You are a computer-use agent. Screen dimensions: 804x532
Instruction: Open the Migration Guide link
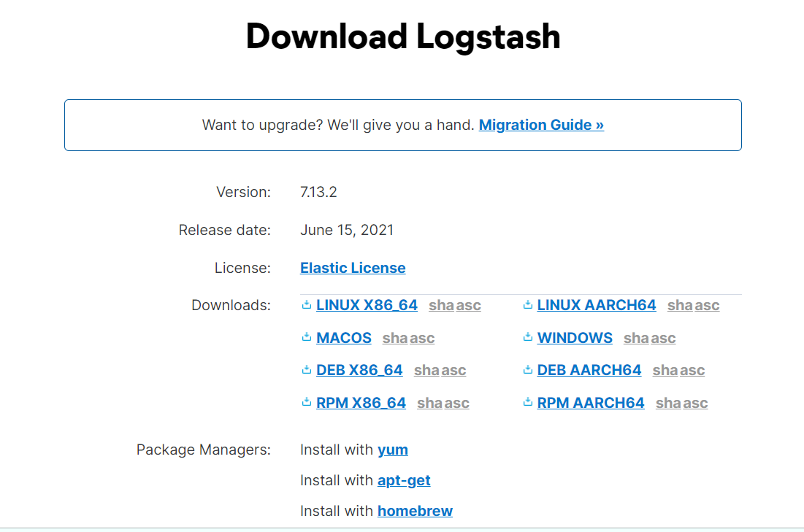tap(541, 125)
